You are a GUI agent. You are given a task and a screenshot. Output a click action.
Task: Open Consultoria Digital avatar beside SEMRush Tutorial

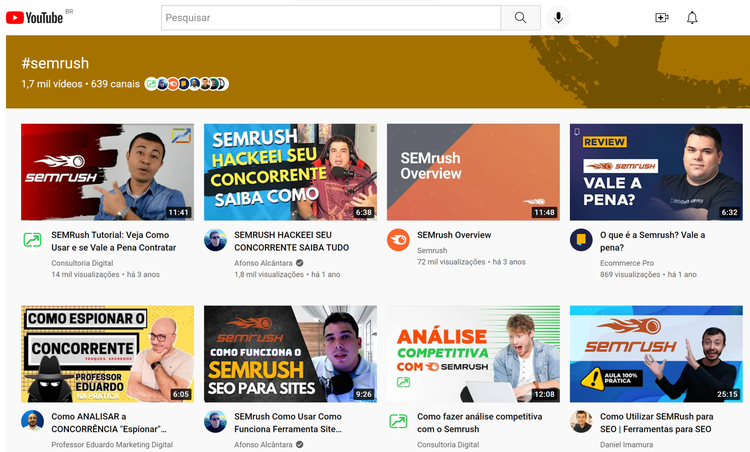pos(33,240)
